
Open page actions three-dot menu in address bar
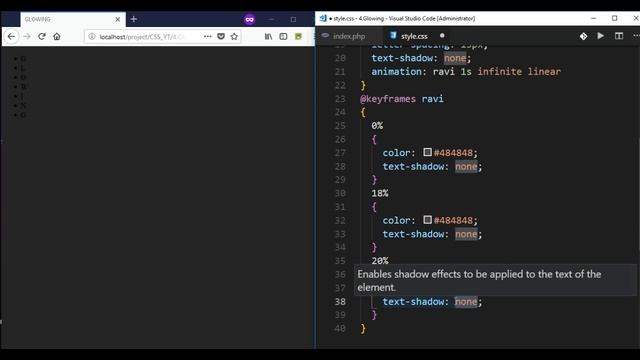pyautogui.click(x=207, y=36)
